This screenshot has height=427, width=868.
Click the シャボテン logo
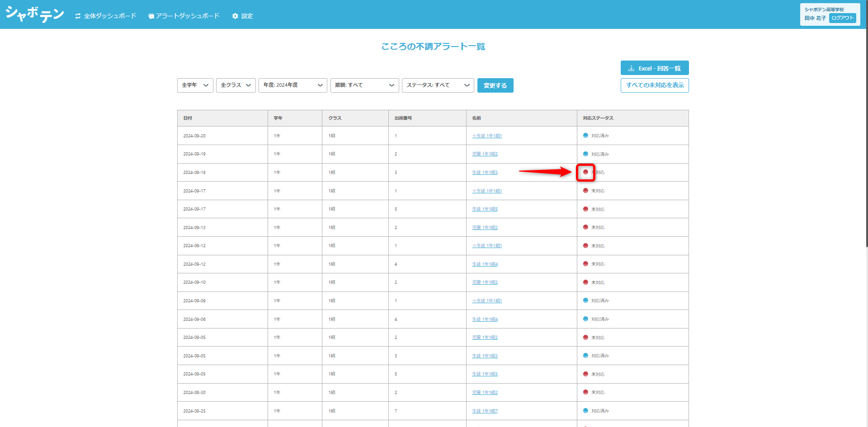pos(35,14)
